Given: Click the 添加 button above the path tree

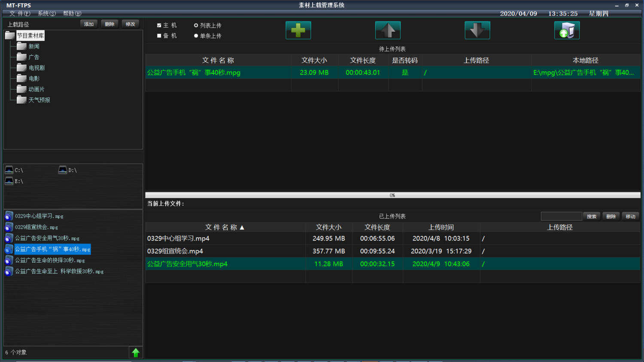Looking at the screenshot, I should (88, 24).
